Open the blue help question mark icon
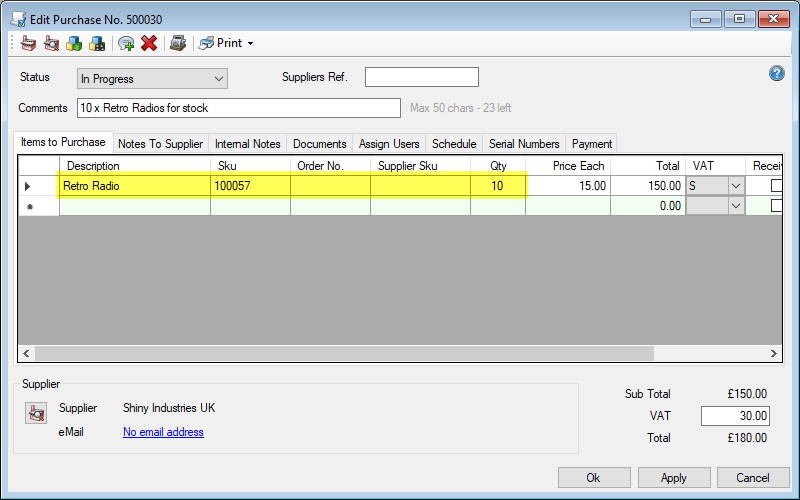Image resolution: width=800 pixels, height=500 pixels. (776, 74)
